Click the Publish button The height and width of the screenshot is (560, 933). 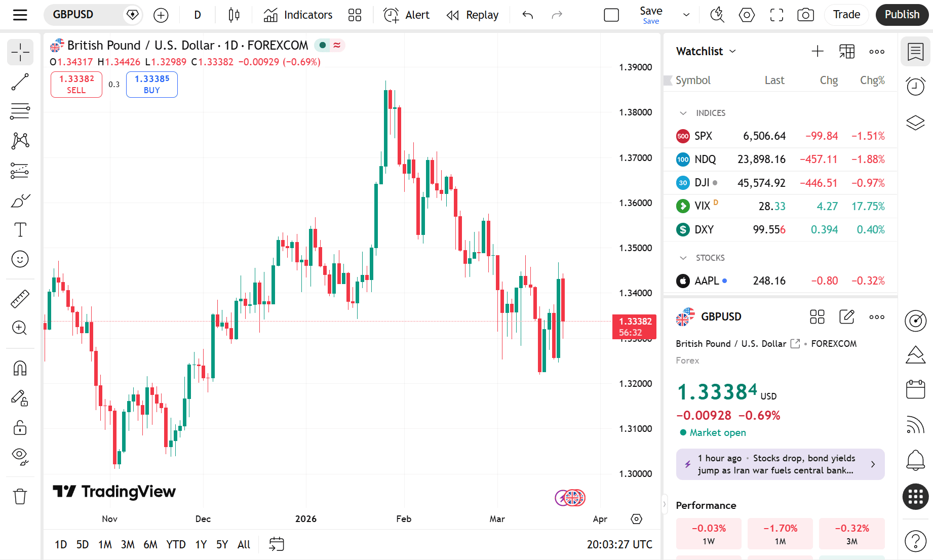[x=902, y=15]
